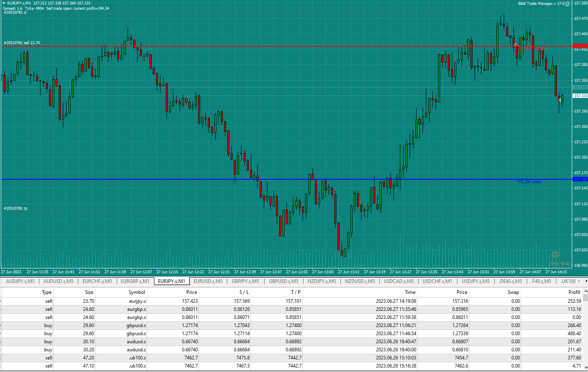This screenshot has width=588, height=372.
Task: Open the USDCAD.s,M5 chart tab
Action: (399, 281)
